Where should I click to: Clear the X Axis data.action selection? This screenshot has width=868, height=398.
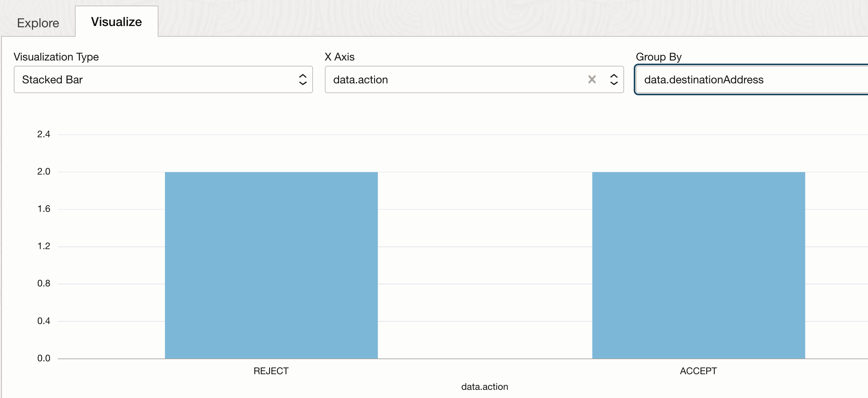[x=592, y=80]
